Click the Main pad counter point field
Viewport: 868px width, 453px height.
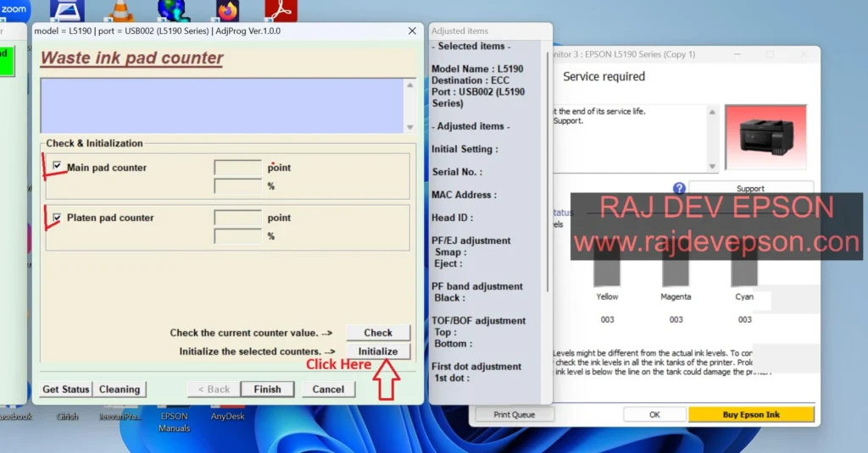coord(237,168)
